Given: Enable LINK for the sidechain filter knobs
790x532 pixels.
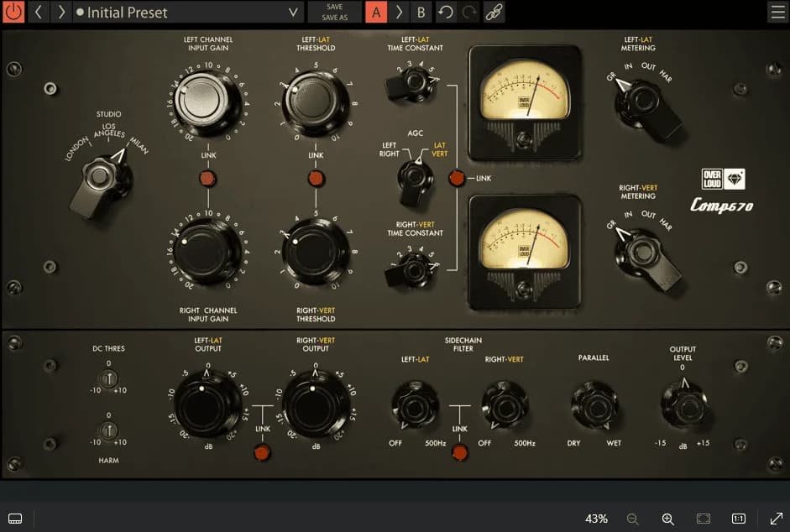Looking at the screenshot, I should pos(459,451).
